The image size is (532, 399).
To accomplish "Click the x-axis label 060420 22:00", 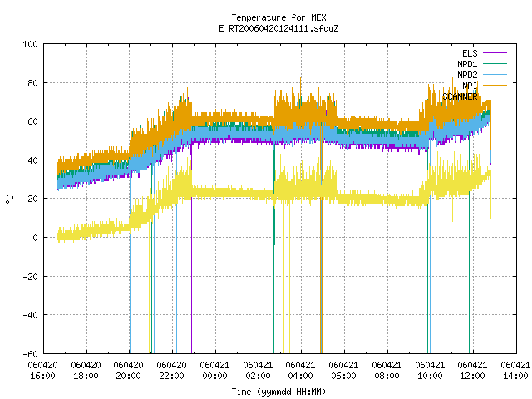I will point(172,371).
